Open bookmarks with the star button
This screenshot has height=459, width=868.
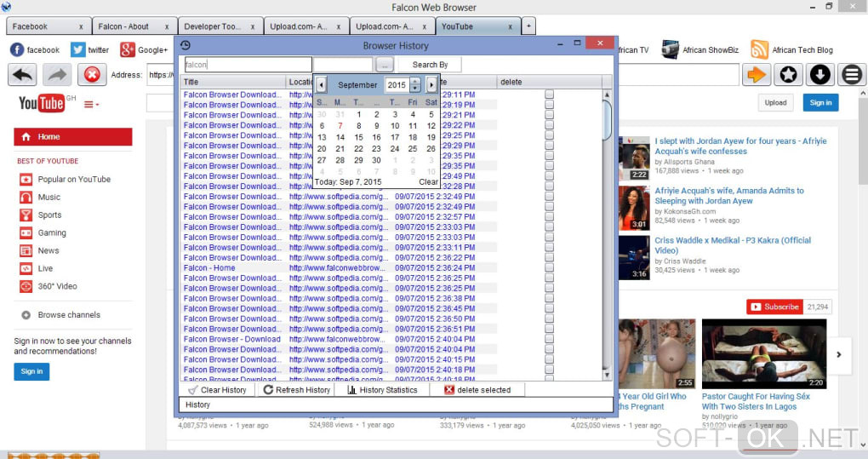[x=788, y=75]
